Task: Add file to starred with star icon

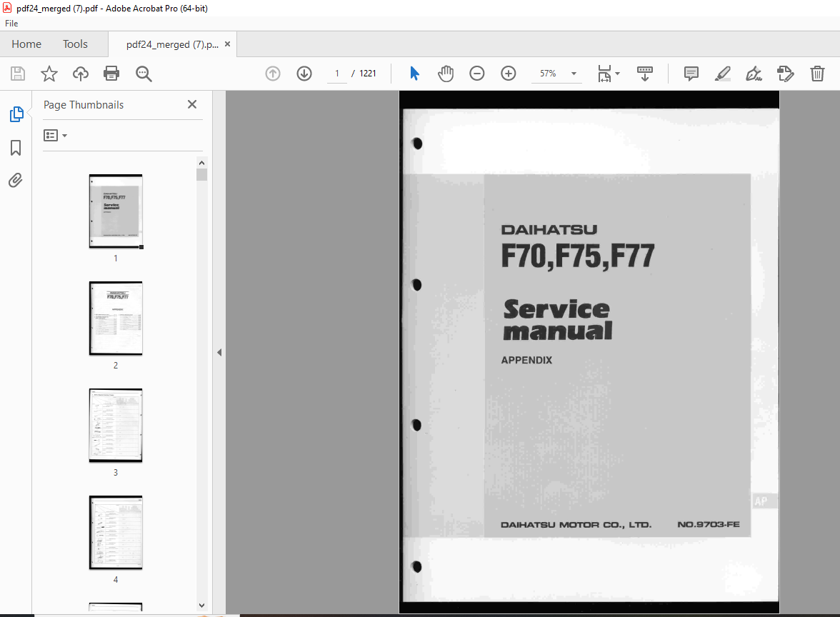Action: pos(49,74)
